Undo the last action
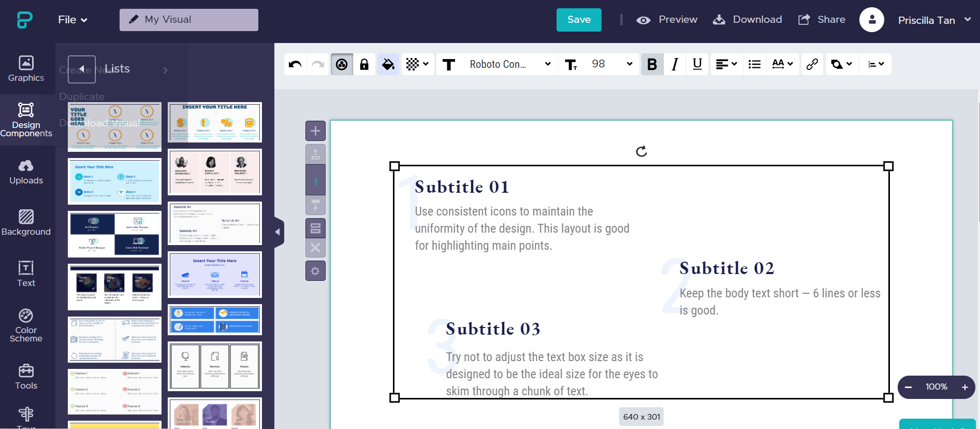The width and height of the screenshot is (980, 429). [x=295, y=64]
